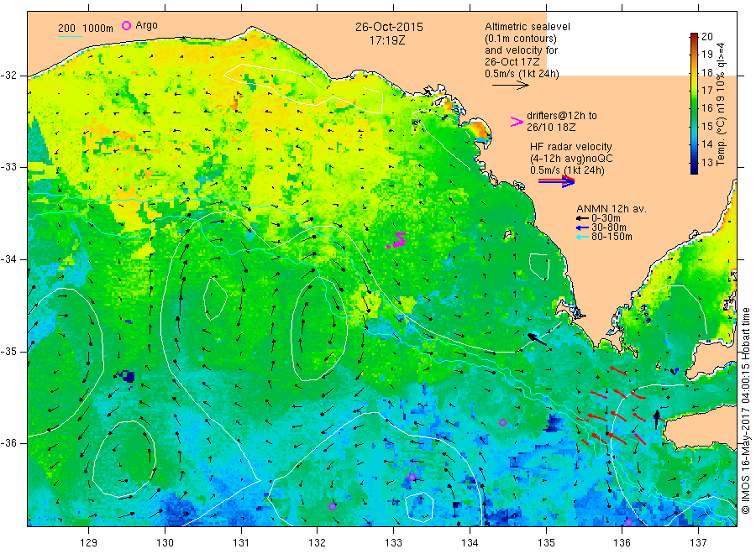756x554 pixels.
Task: Select the Argo float marker near 36°S 134.4°E
Action: coord(502,422)
